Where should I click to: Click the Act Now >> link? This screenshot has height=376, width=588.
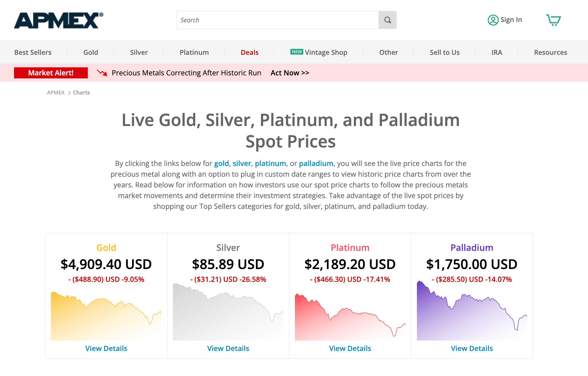coord(290,73)
